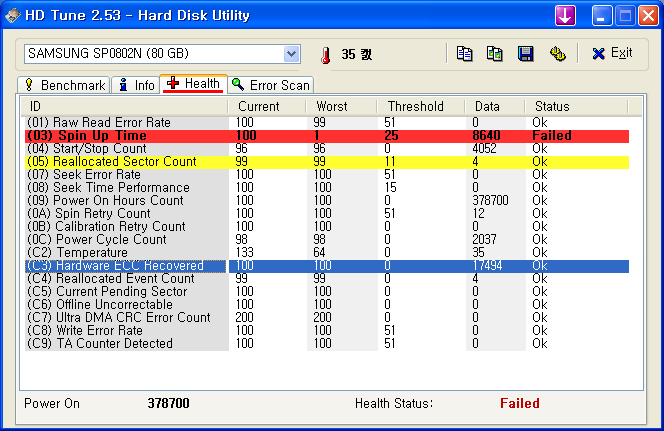This screenshot has width=664, height=431.
Task: Click the Data column header
Action: 495,106
